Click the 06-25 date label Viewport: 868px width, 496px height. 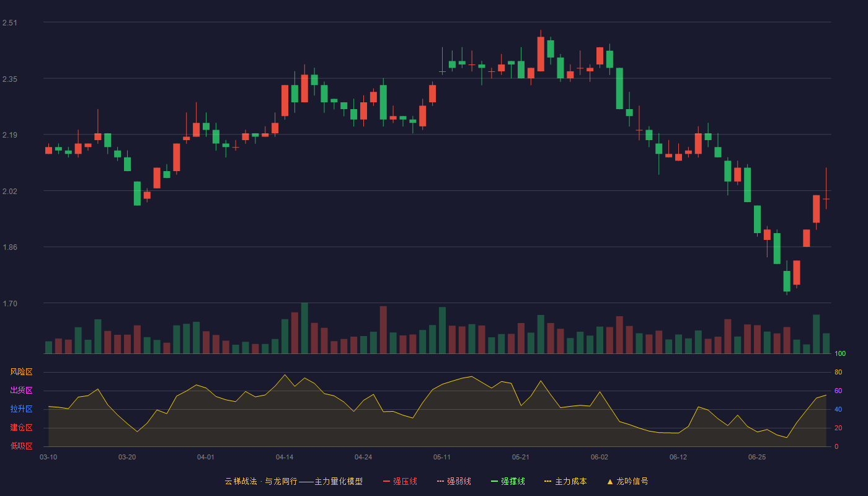[x=757, y=457]
